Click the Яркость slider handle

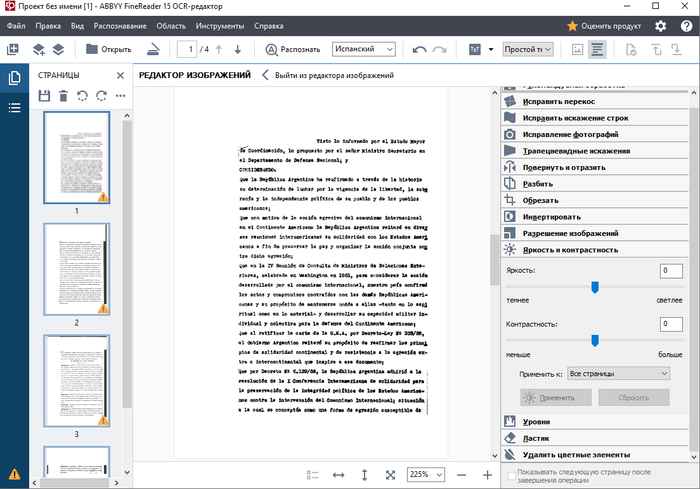click(594, 287)
